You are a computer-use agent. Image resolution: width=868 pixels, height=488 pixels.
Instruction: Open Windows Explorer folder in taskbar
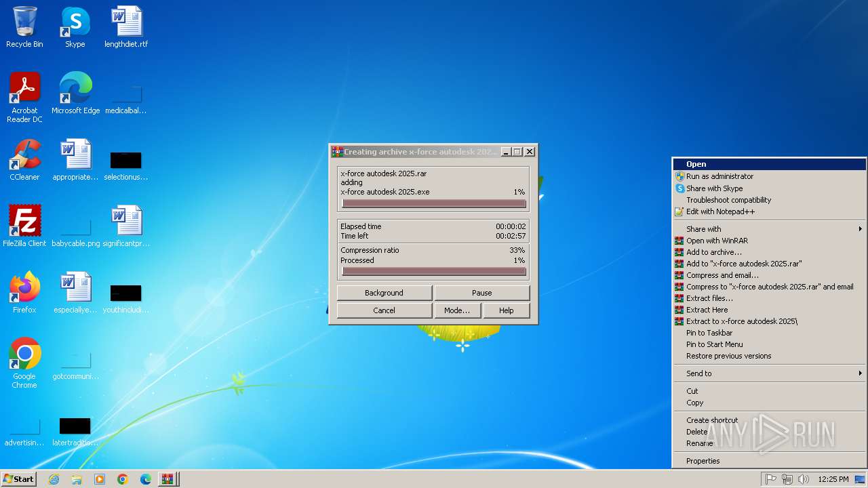(77, 479)
